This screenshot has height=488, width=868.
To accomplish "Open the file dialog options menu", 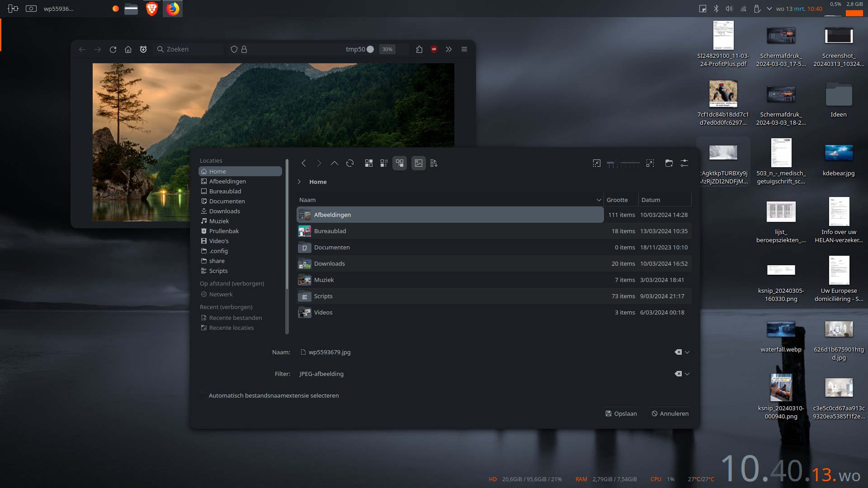I will click(684, 163).
